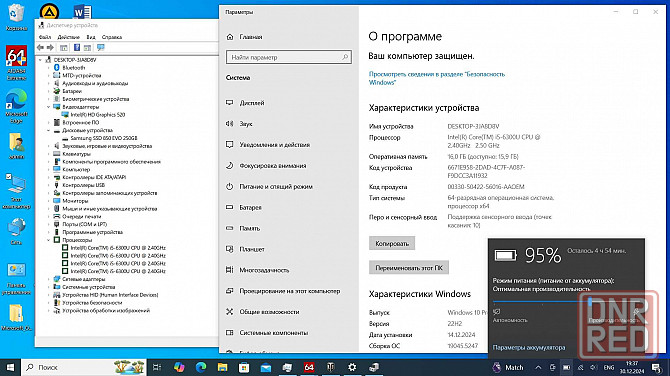Click Найти параметр search field
The height and width of the screenshot is (376, 670).
tap(289, 57)
